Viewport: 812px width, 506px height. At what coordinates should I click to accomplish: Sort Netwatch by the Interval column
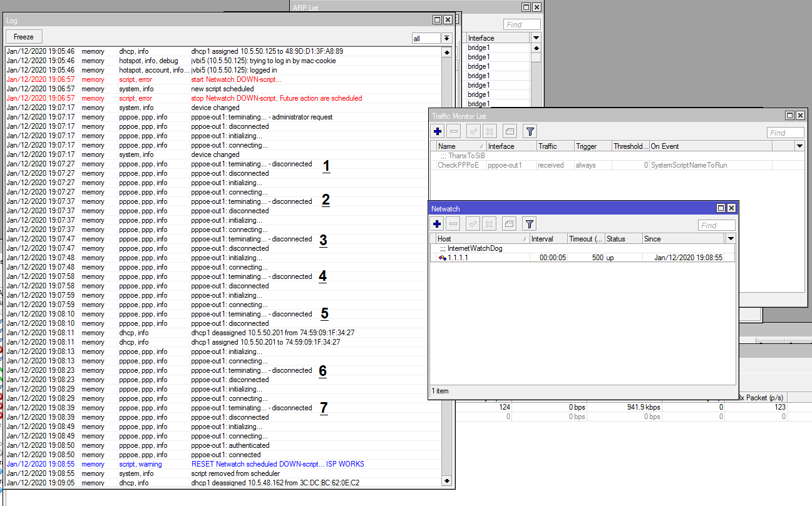tap(548, 239)
